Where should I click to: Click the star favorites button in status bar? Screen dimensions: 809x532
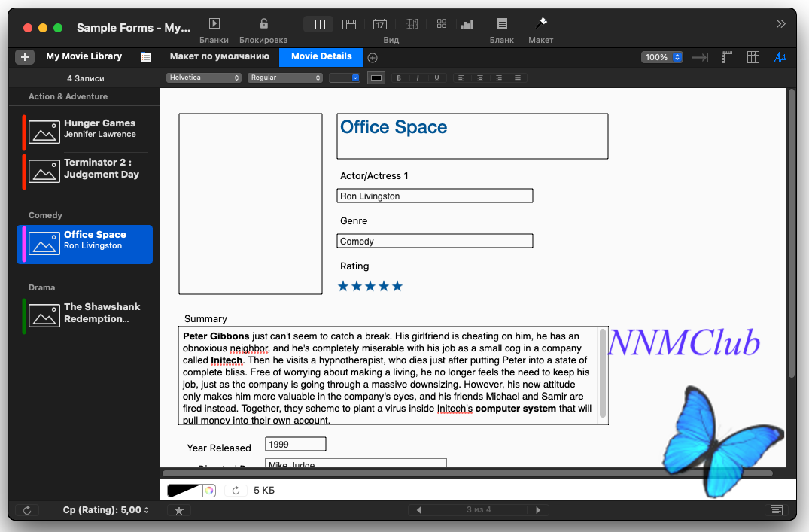tap(179, 510)
